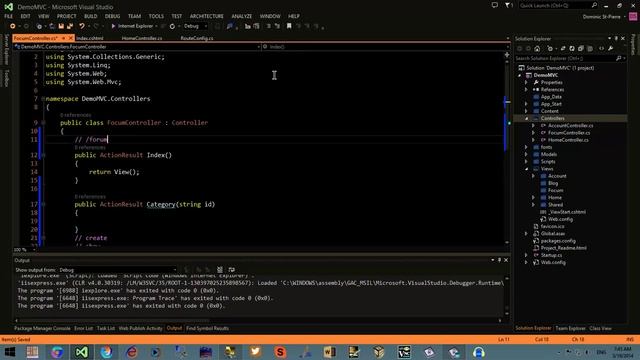
Task: Switch to the HomeController.cs editor tab
Action: click(142, 38)
